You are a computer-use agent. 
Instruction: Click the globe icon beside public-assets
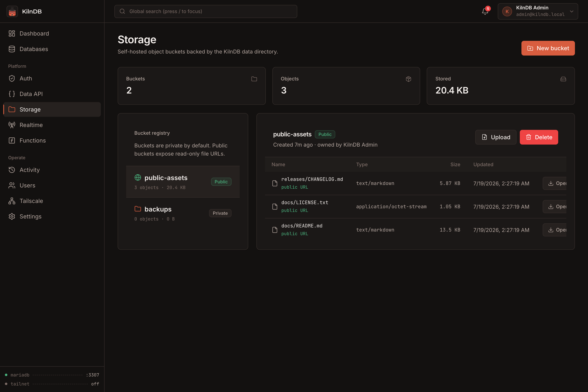[138, 177]
